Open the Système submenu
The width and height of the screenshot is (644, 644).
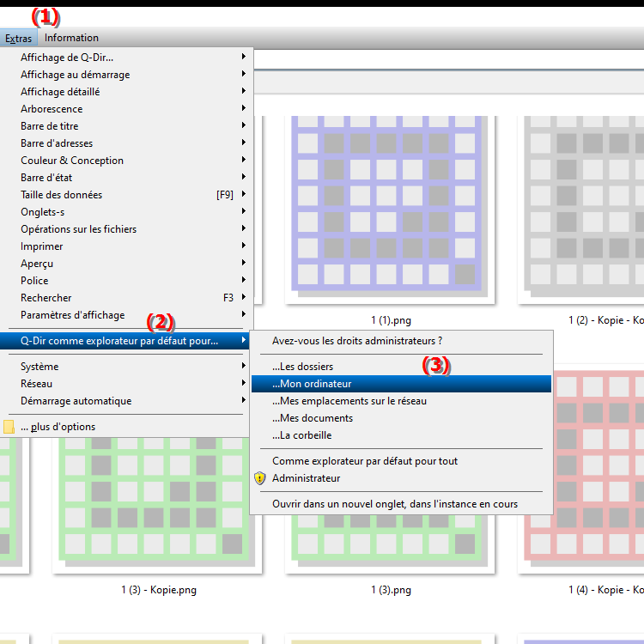point(126,367)
